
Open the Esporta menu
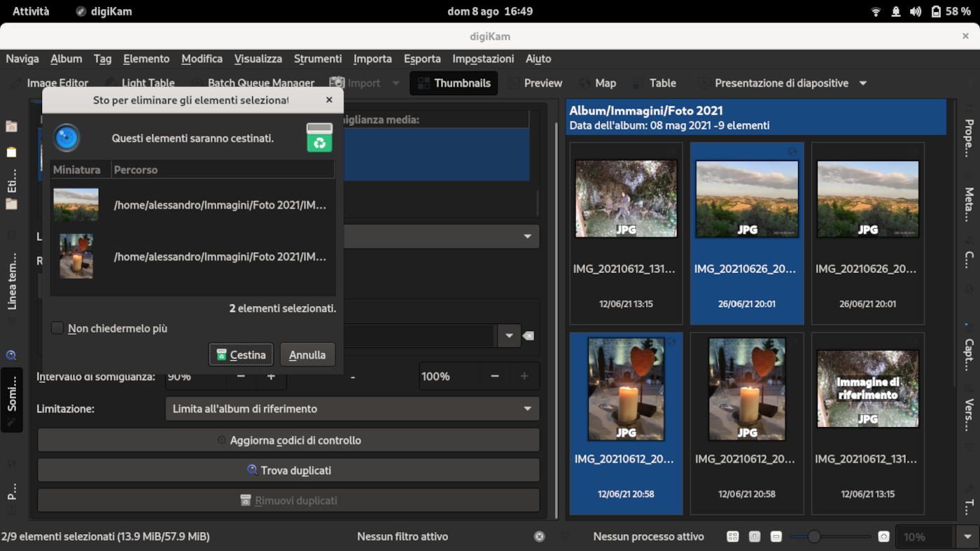click(x=422, y=59)
